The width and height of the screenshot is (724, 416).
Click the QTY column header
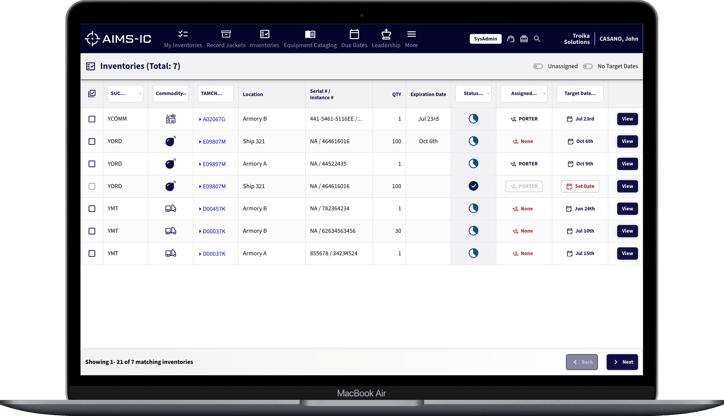click(397, 94)
